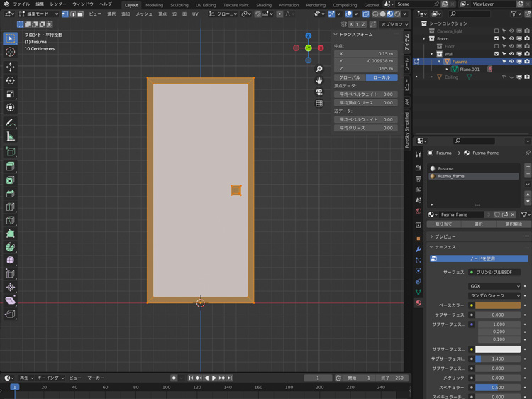Select the Move tool in the toolbar

[10, 67]
